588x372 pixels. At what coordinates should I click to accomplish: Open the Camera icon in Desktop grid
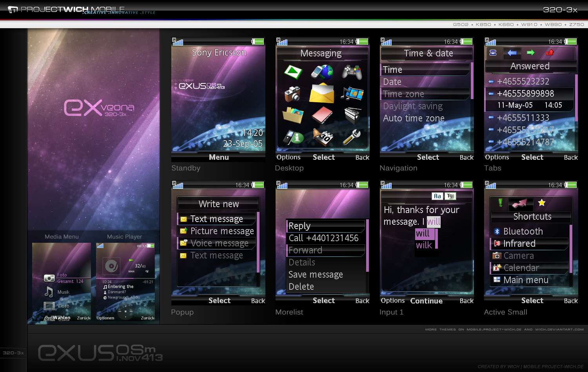tap(292, 94)
